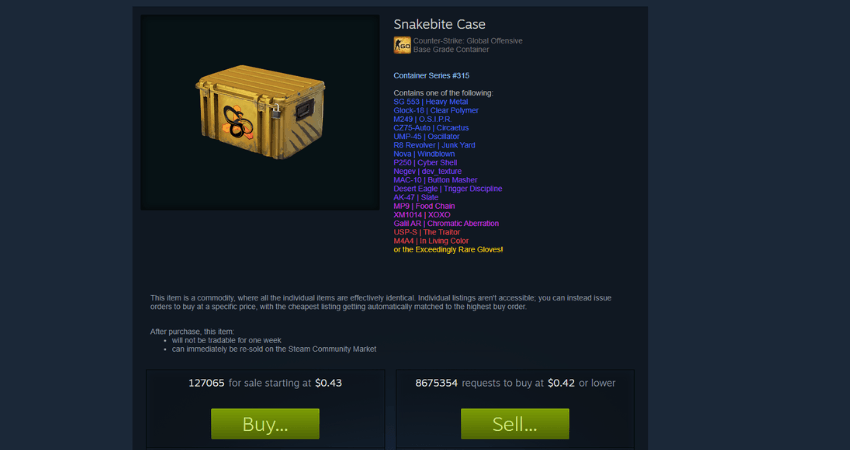Click Galil AR | Chromatic Aberration
This screenshot has width=850, height=450.
[446, 223]
